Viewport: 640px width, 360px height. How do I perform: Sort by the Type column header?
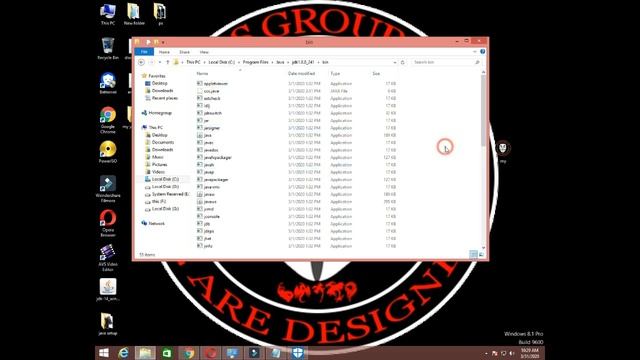tap(335, 73)
